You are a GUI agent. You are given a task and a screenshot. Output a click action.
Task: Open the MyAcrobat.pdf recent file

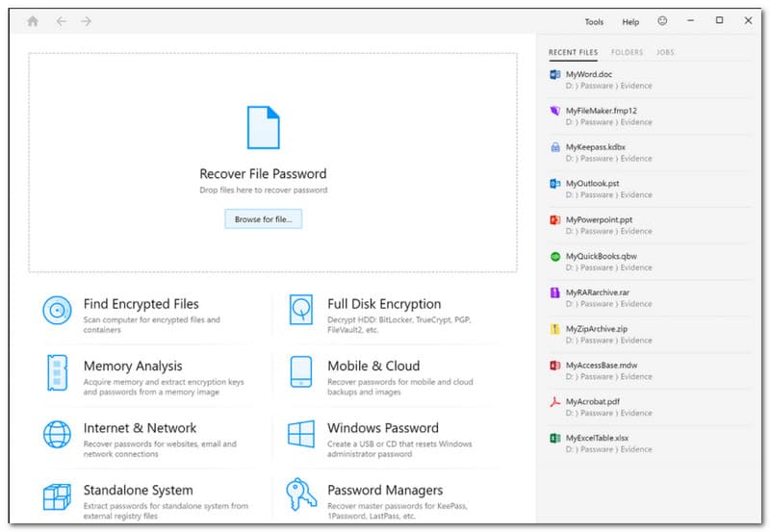593,401
